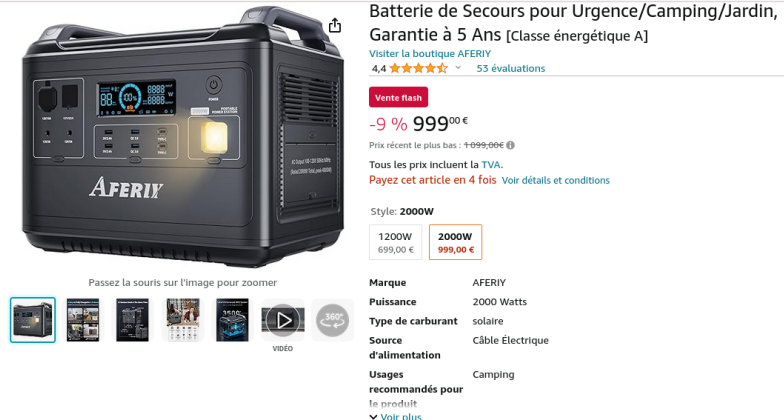
Task: Click the star rating icons
Action: pos(418,68)
